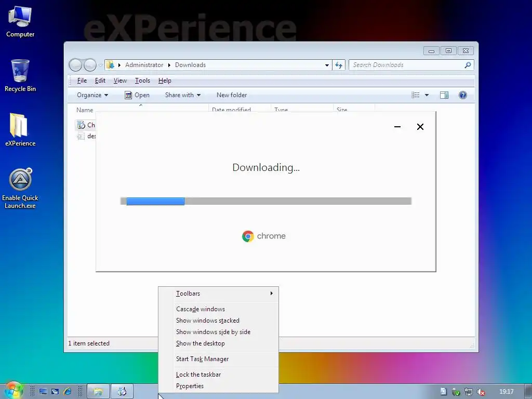Click the green shield tray icon
Image resolution: width=532 pixels, height=399 pixels.
[x=456, y=392]
